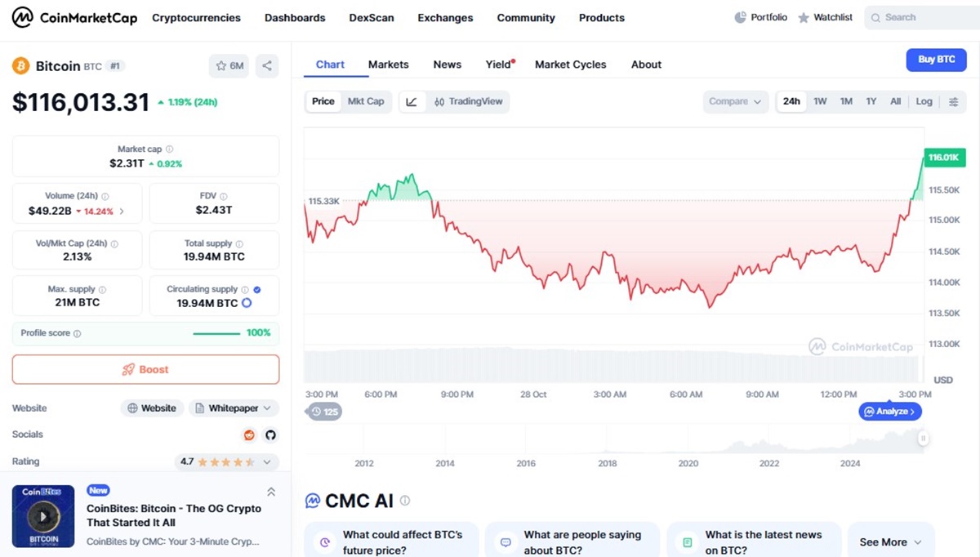This screenshot has height=557, width=980.
Task: Click the search magnifier icon
Action: click(x=875, y=17)
